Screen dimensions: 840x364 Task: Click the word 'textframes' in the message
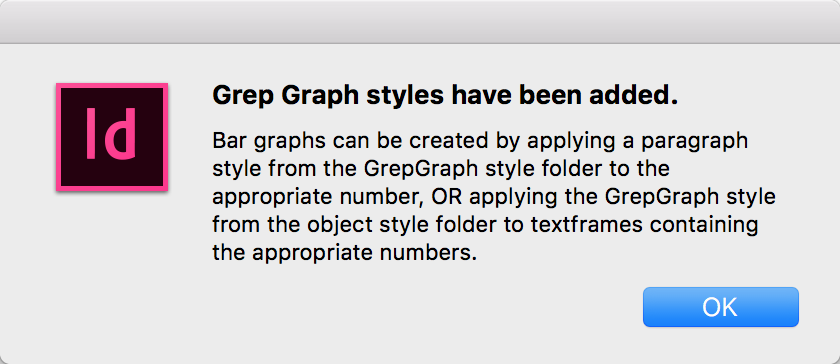point(586,224)
